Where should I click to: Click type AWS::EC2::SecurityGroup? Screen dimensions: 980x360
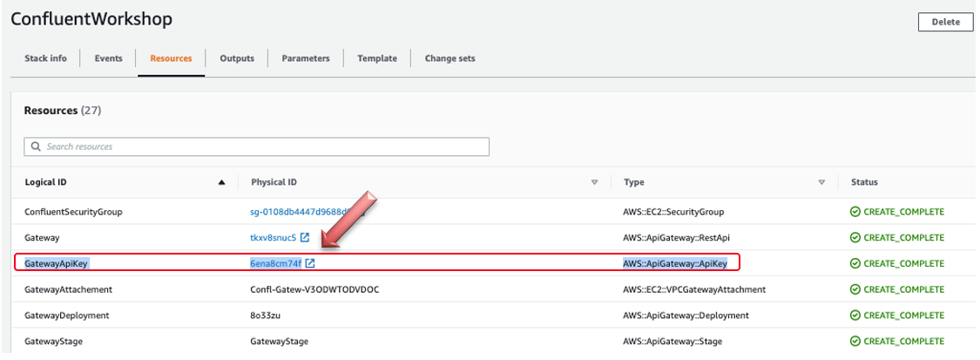click(673, 212)
